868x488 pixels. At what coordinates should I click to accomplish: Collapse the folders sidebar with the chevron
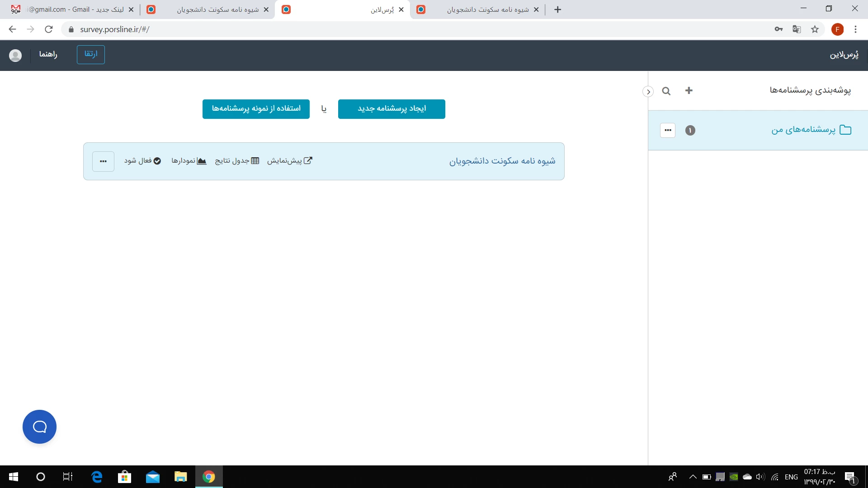648,92
